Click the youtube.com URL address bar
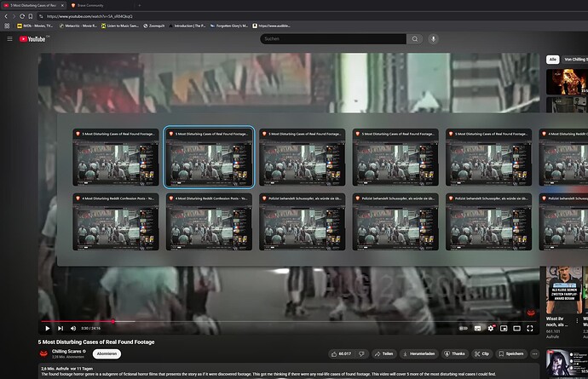Viewport: 588px width, 379px height. click(x=89, y=16)
